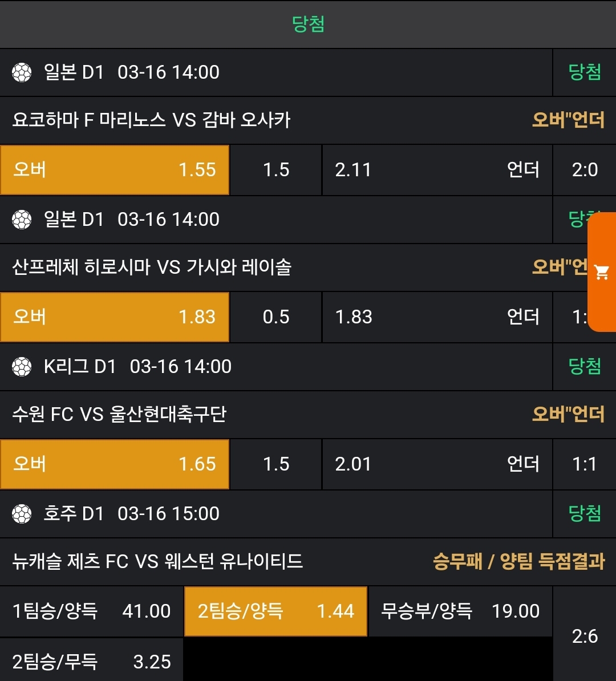Select 오버 1.65 for 수원 FC match
The image size is (616, 681).
click(115, 464)
